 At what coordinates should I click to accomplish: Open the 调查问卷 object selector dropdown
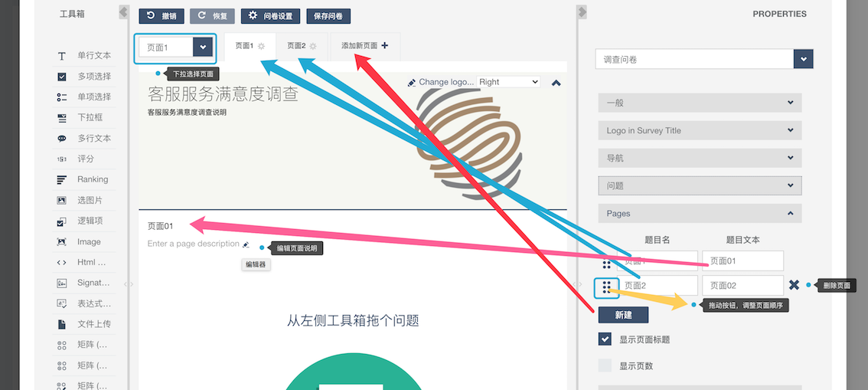[x=704, y=59]
